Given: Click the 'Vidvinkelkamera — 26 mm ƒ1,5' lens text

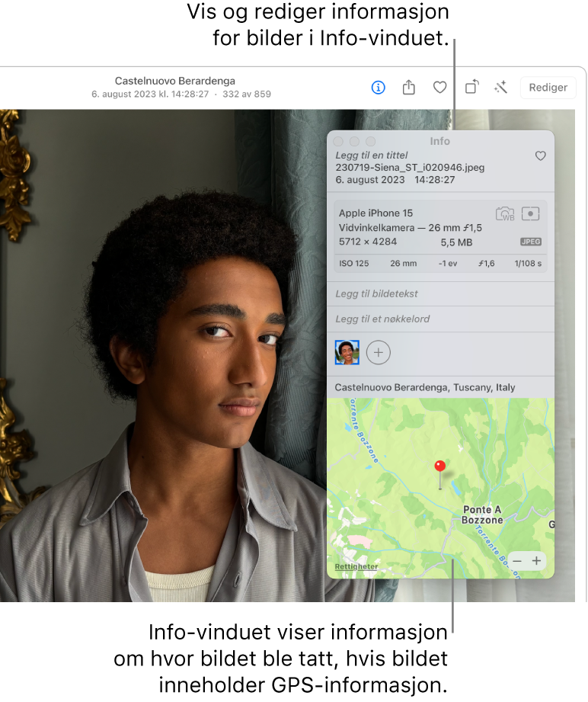Looking at the screenshot, I should coord(411,227).
